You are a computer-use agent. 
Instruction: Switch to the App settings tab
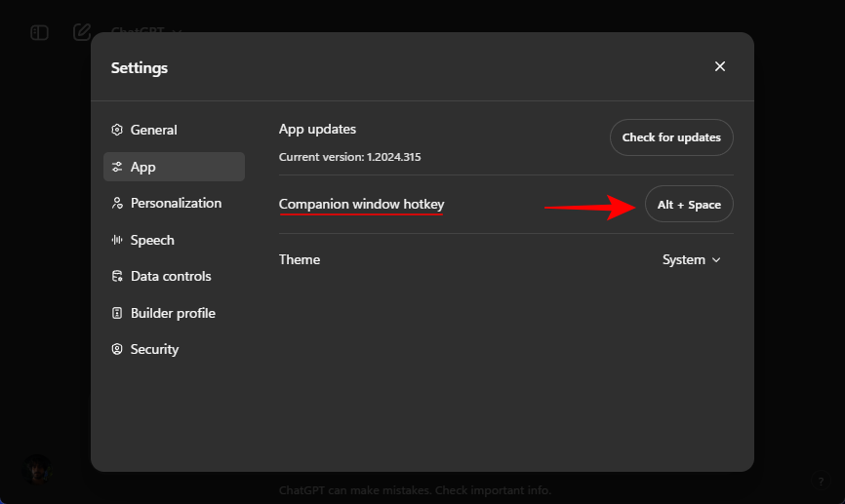(174, 167)
